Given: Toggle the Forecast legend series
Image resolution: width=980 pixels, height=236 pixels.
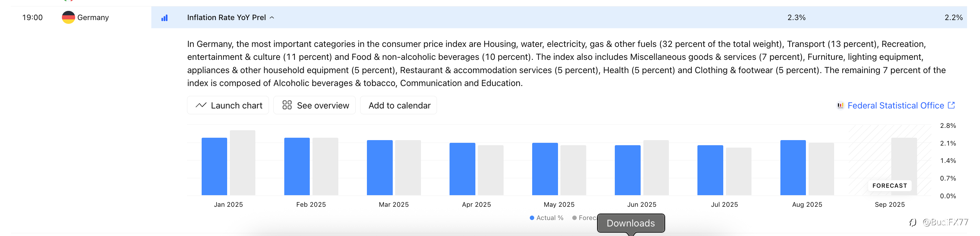Looking at the screenshot, I should click(x=584, y=218).
